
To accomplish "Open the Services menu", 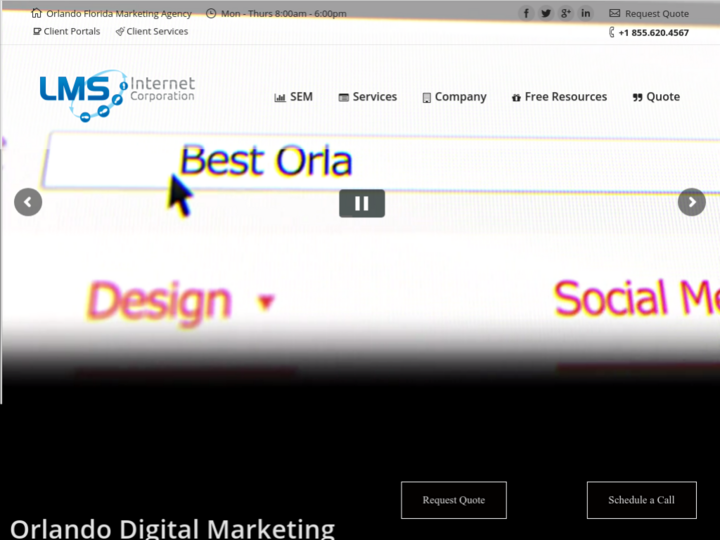I will tap(367, 97).
